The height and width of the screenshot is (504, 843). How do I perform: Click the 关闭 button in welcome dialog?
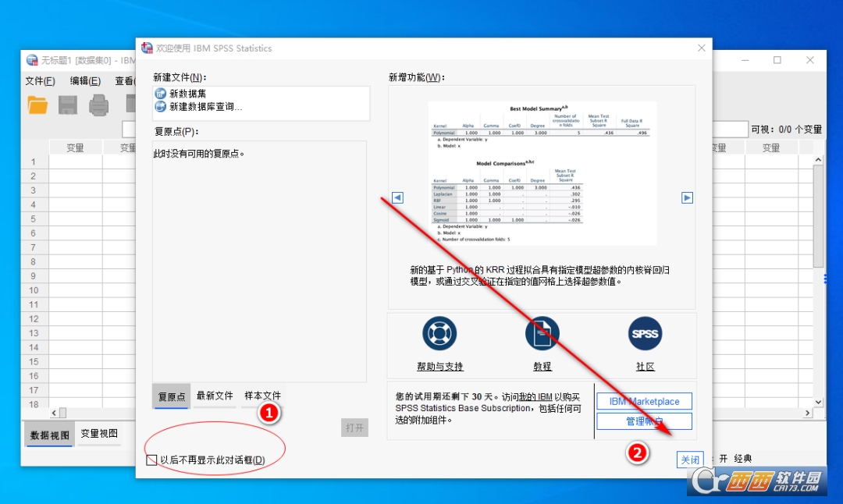pos(690,460)
